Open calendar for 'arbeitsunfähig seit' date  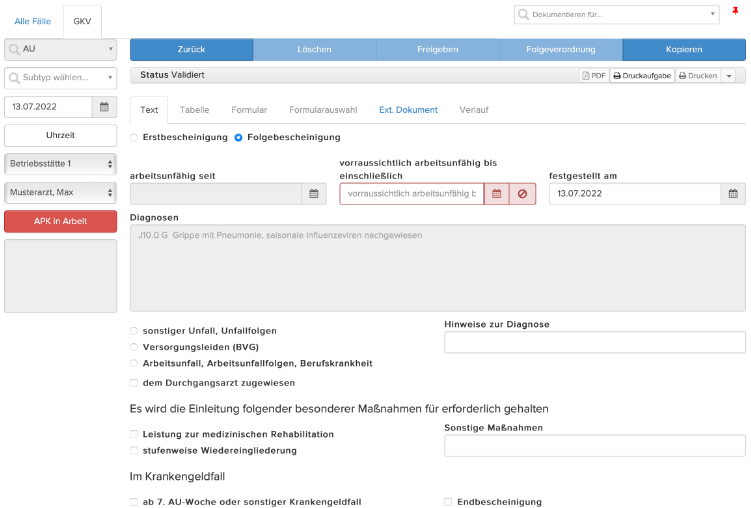coord(314,194)
